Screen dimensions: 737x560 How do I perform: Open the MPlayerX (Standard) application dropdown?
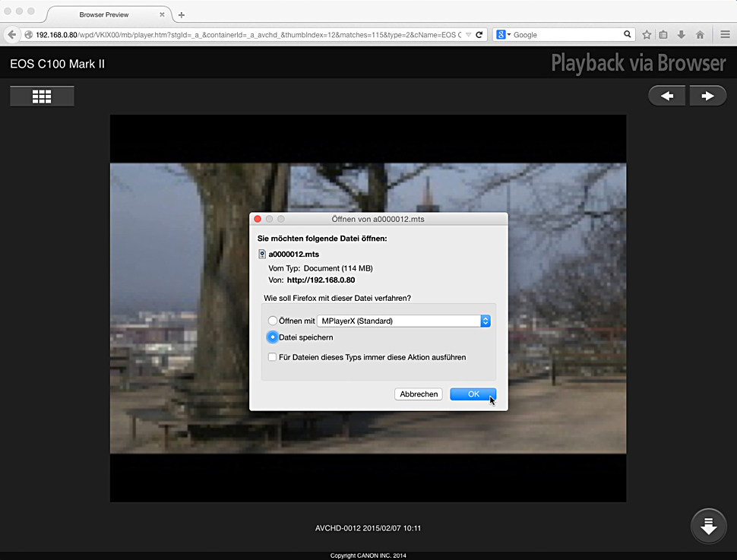click(403, 321)
